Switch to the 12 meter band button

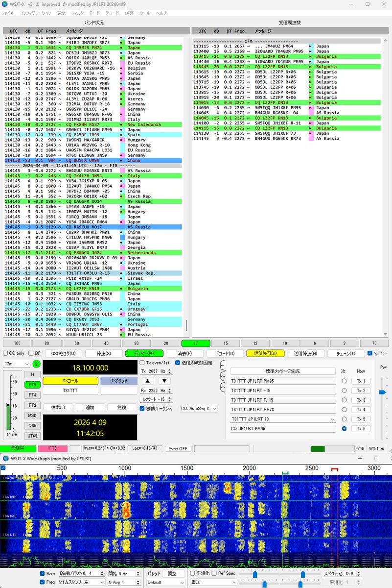[x=255, y=343]
